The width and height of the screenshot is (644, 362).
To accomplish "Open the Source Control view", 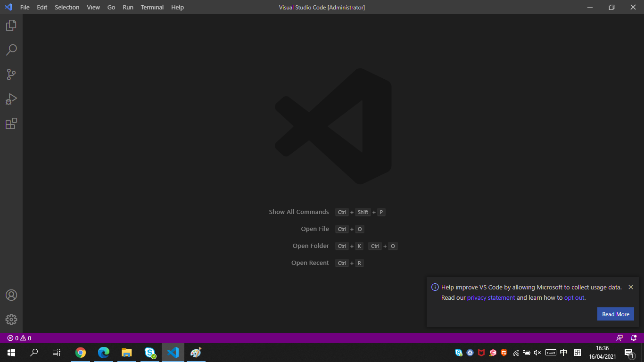I will [11, 74].
